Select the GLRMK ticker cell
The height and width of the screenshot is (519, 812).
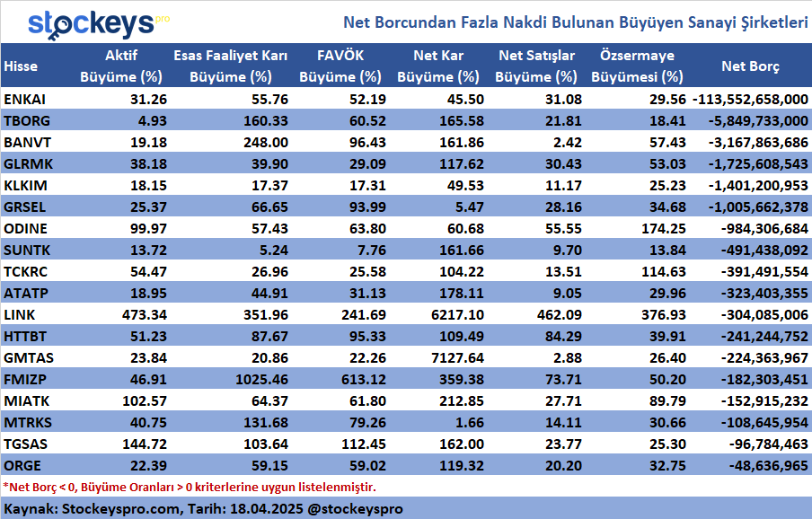pyautogui.click(x=28, y=164)
